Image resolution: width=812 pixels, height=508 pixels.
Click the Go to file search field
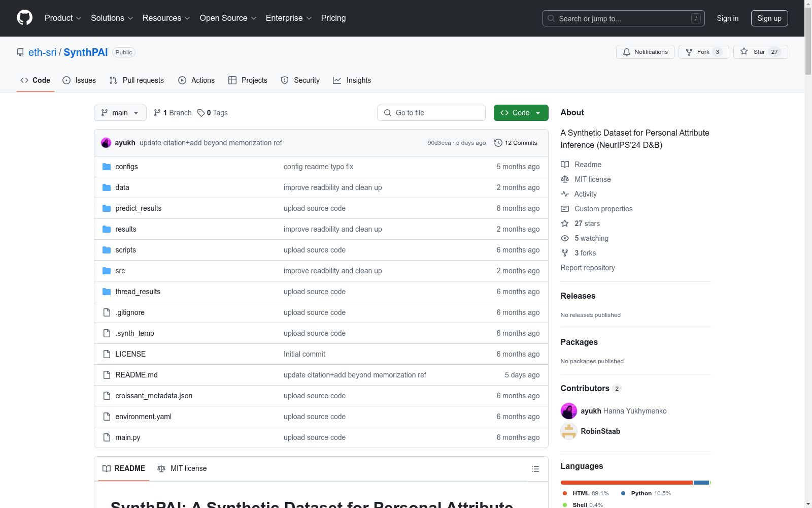point(431,113)
